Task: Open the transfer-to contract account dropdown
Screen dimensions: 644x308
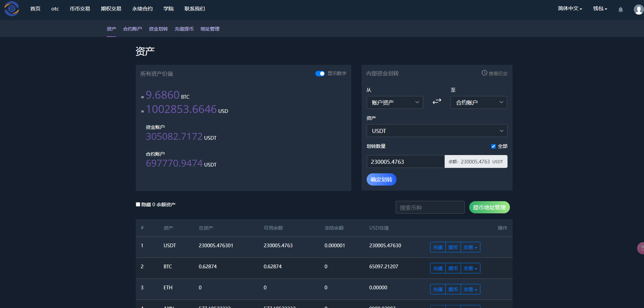Action: (x=478, y=102)
